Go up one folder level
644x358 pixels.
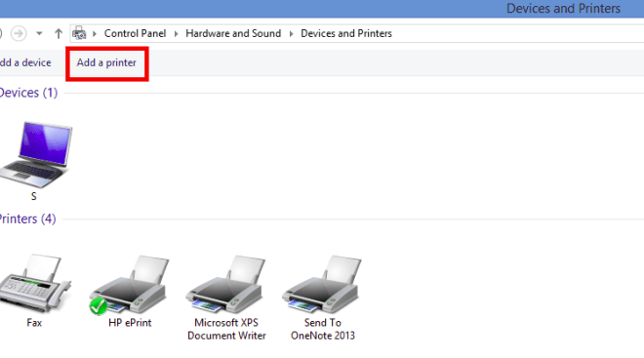point(59,33)
